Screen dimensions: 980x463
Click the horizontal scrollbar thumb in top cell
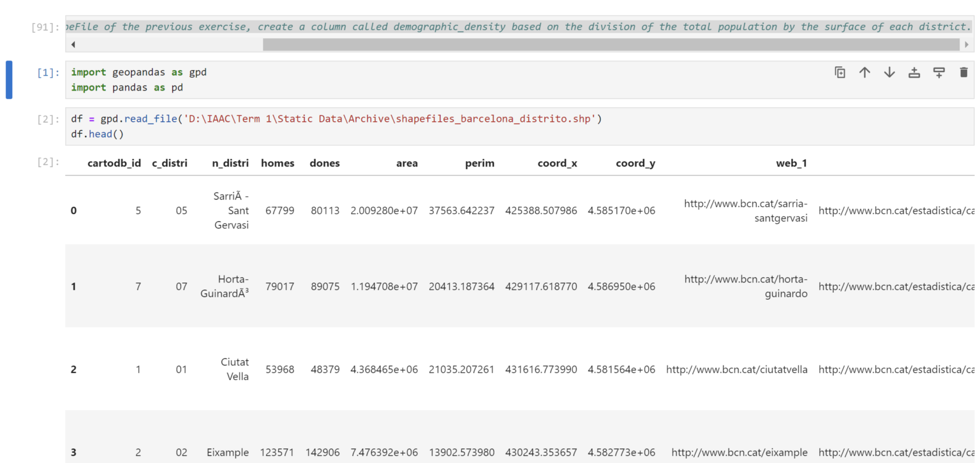click(x=611, y=45)
